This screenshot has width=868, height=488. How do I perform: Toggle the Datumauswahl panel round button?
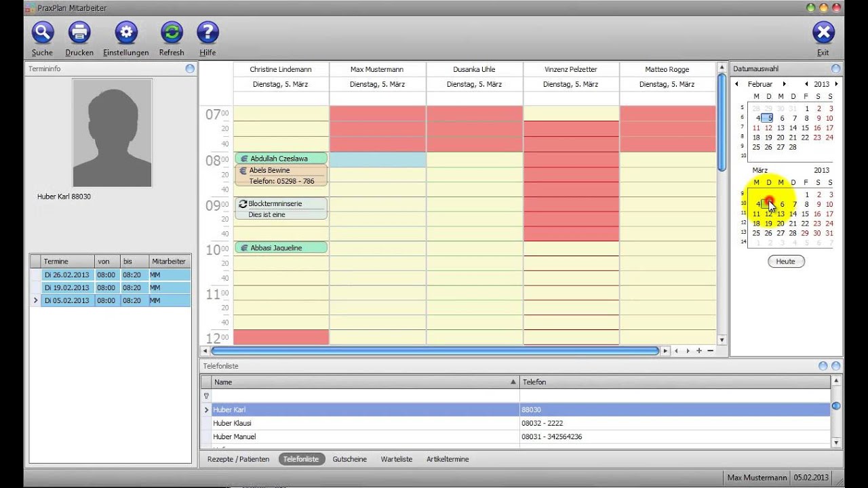(835, 68)
